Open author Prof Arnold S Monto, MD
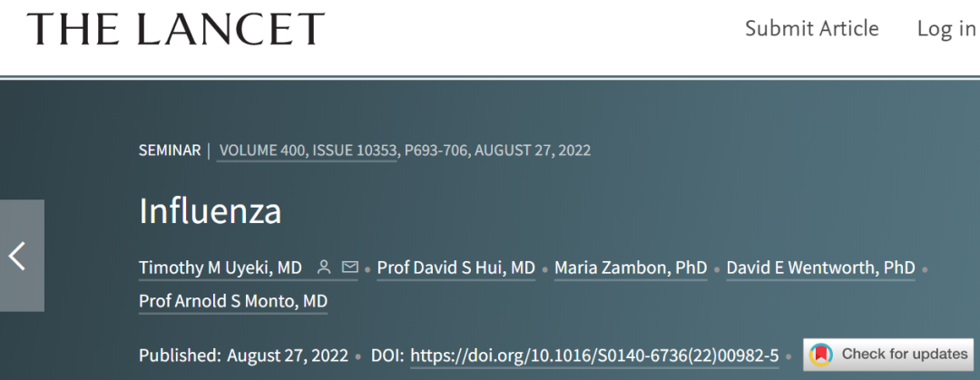Image resolution: width=980 pixels, height=380 pixels. pyautogui.click(x=233, y=300)
